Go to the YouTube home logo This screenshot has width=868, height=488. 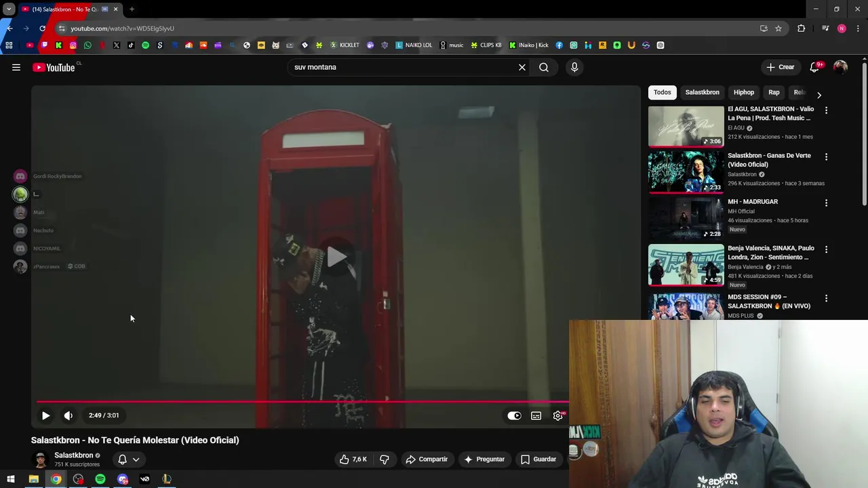click(x=54, y=67)
